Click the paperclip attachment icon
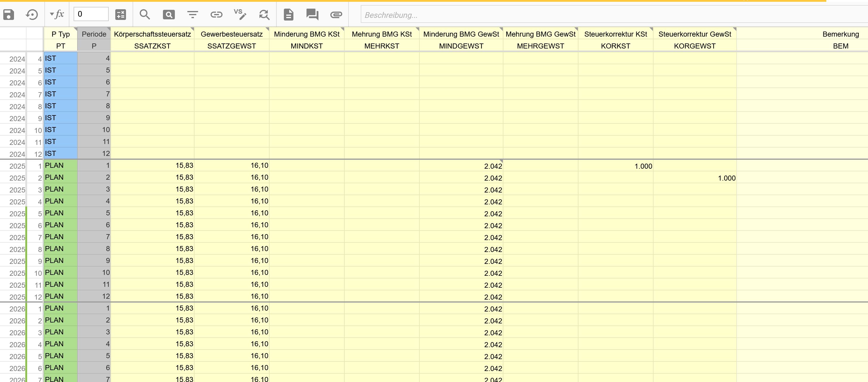 coord(336,15)
